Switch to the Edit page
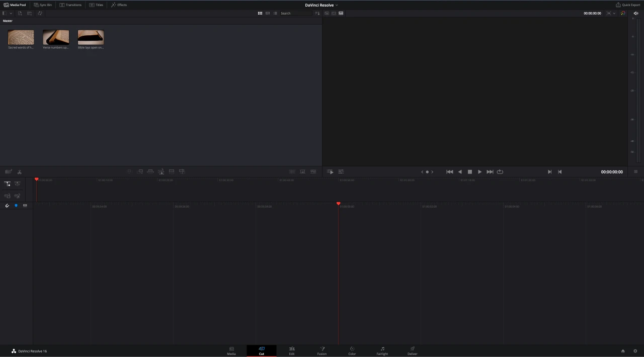This screenshot has height=357, width=644. [x=292, y=350]
